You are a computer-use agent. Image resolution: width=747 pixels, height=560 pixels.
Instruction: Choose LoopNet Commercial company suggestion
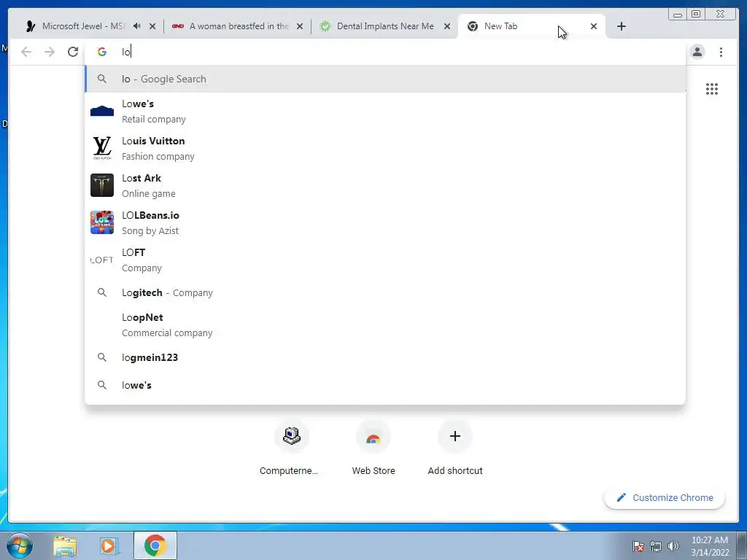point(385,324)
